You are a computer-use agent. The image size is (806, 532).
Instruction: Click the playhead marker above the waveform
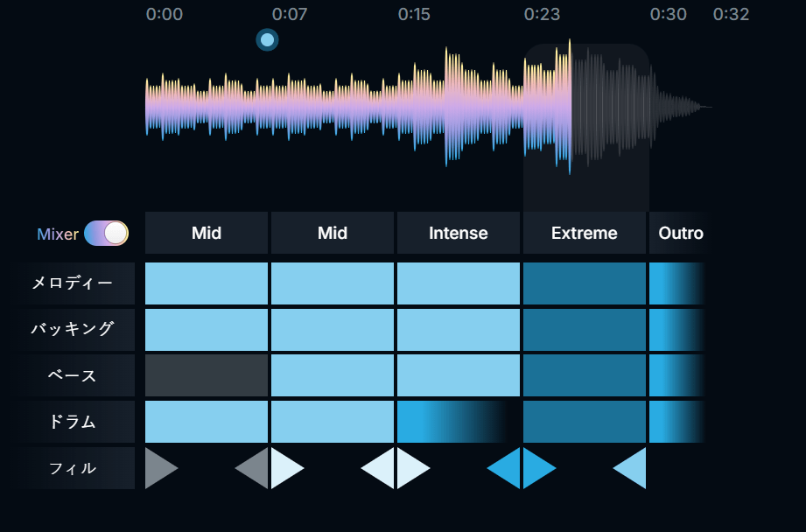click(267, 39)
